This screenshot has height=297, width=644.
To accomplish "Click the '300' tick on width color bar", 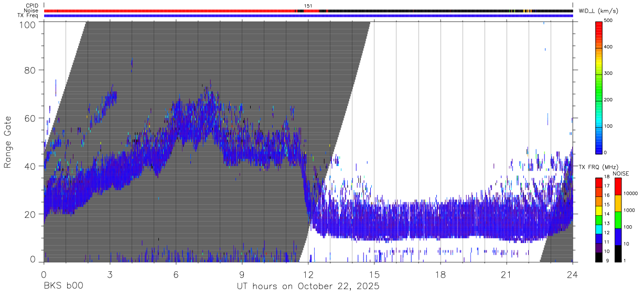I will tap(609, 74).
